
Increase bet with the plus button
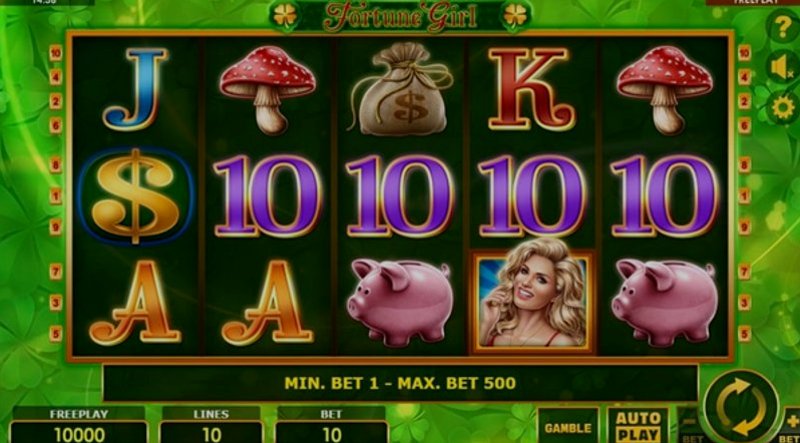coord(793,422)
